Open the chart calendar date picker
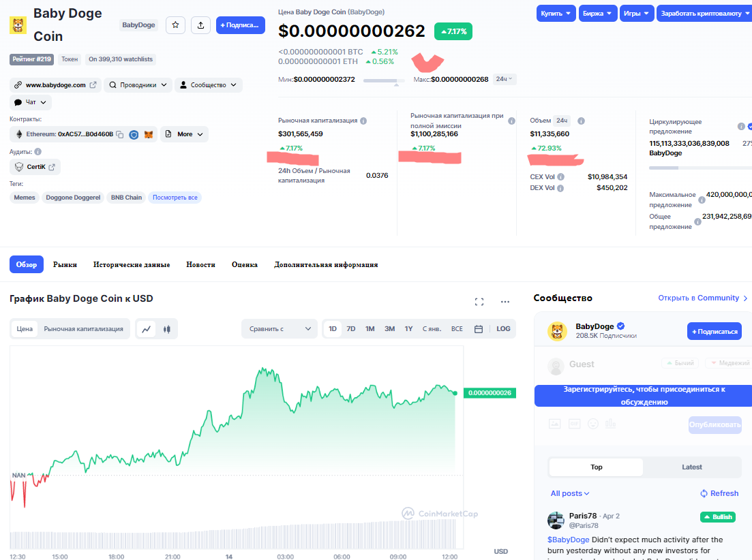 point(478,329)
